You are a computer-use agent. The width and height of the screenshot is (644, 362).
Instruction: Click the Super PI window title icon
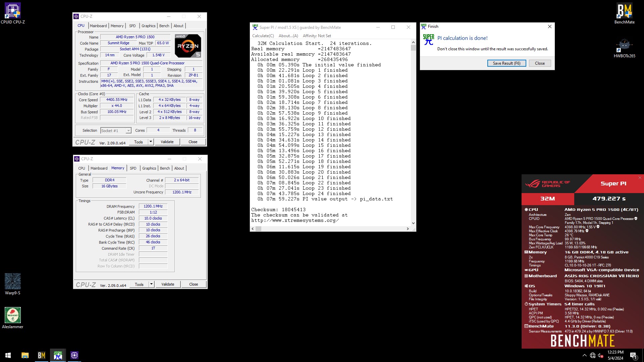pos(255,27)
